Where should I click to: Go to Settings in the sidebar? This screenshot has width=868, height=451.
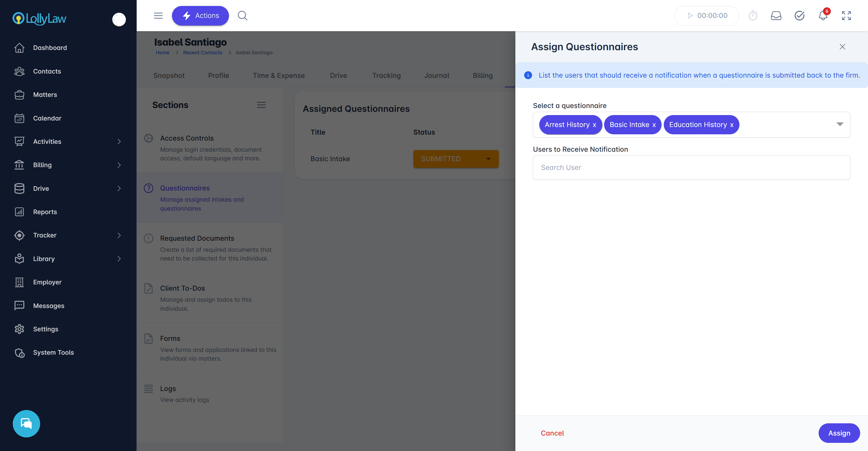(x=46, y=329)
